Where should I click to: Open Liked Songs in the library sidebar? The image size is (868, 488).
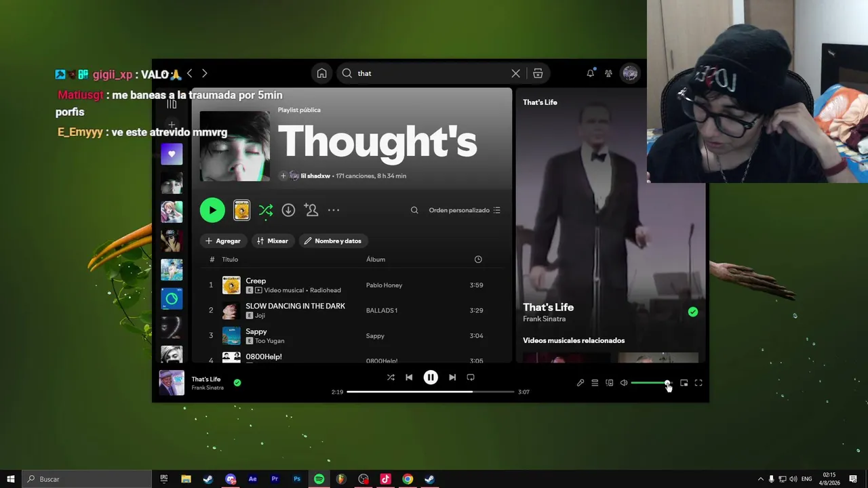tap(172, 154)
